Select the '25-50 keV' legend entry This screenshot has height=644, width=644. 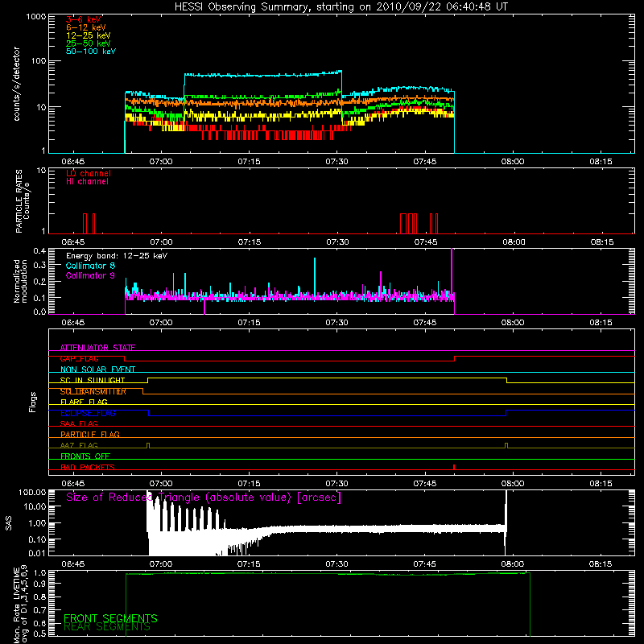tap(89, 43)
